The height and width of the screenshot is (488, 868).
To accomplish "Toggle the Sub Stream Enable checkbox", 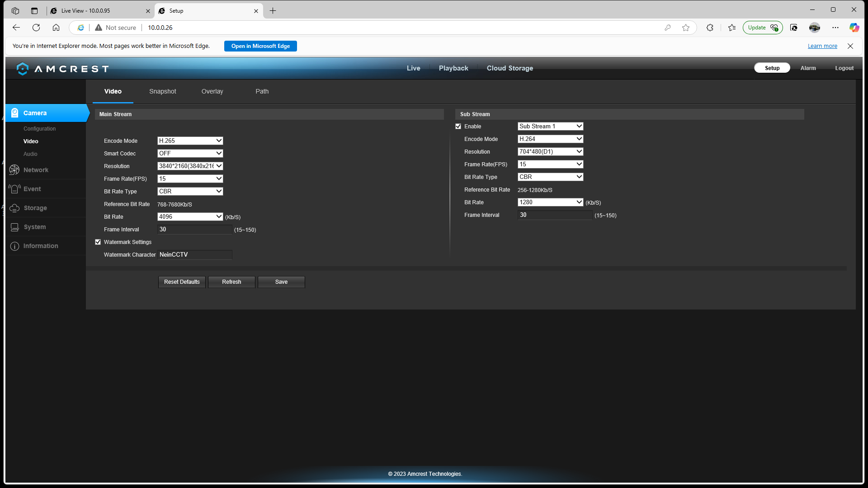I will (x=458, y=127).
